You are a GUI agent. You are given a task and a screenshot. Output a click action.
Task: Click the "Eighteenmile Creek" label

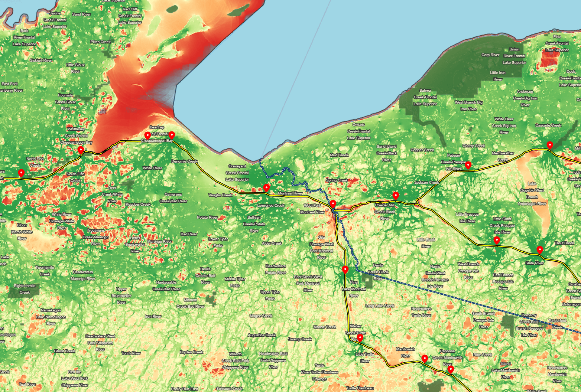25,289
